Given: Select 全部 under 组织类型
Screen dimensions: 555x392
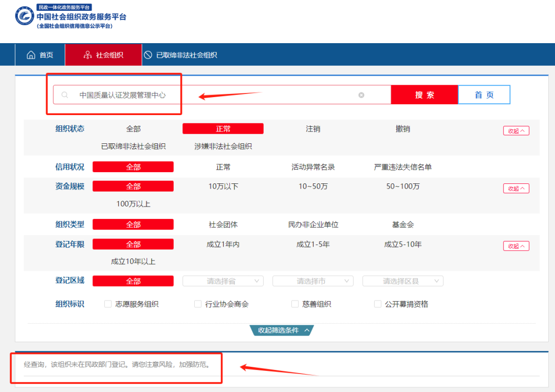Looking at the screenshot, I should [x=133, y=225].
